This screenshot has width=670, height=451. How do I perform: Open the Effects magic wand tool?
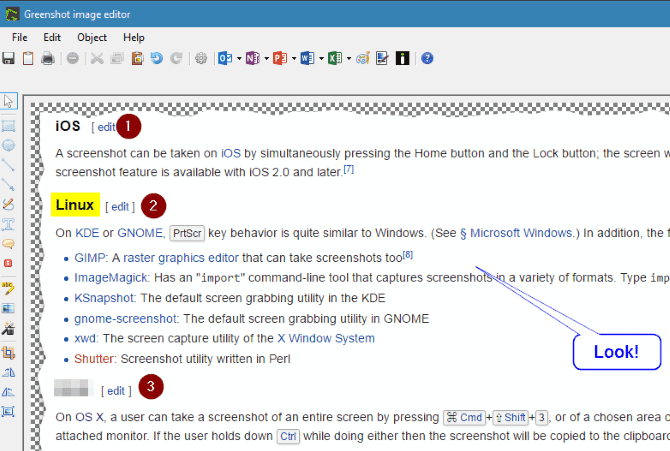pos(9,328)
